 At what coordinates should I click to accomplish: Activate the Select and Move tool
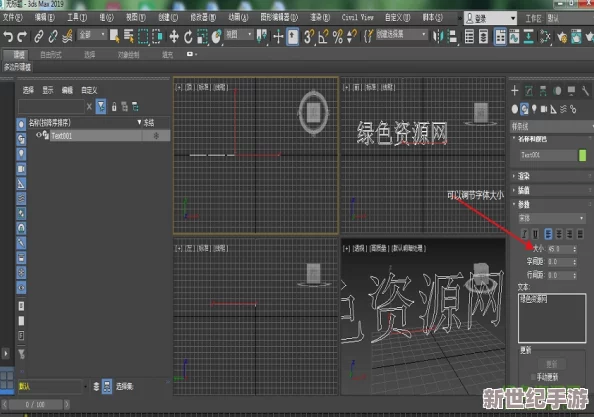pos(174,37)
